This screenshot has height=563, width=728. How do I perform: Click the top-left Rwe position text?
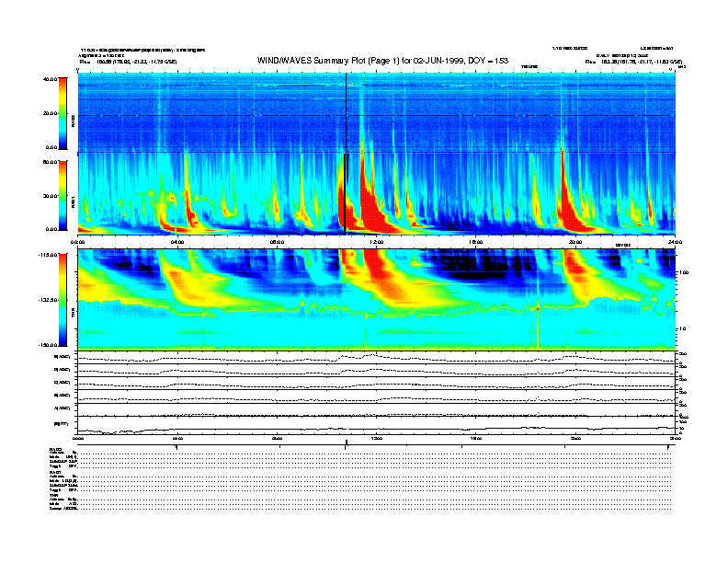(x=128, y=62)
